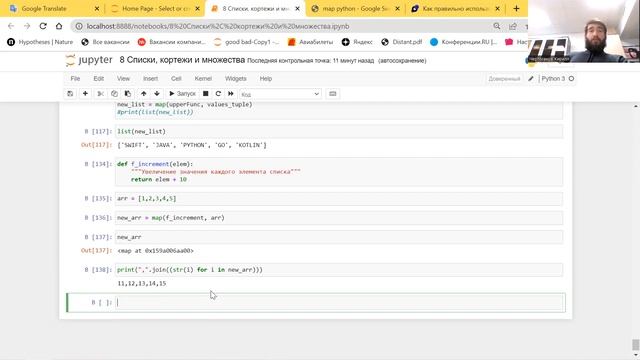
Task: Select the list(new_list) cell
Action: [339, 131]
